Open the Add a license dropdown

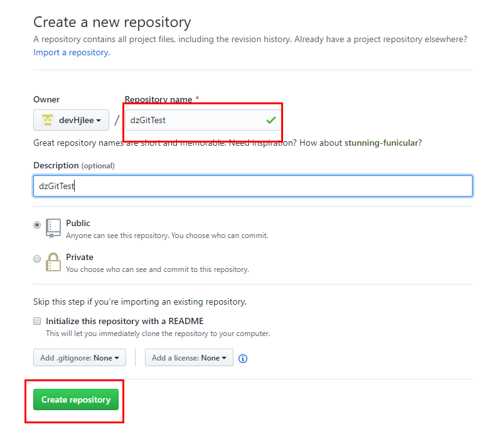click(189, 357)
